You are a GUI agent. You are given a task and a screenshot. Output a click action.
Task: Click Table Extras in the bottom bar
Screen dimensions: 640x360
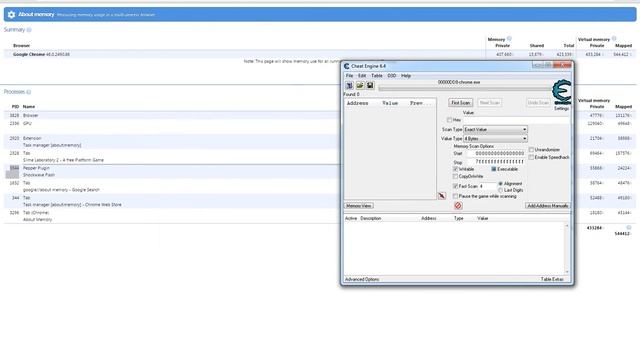click(x=552, y=280)
